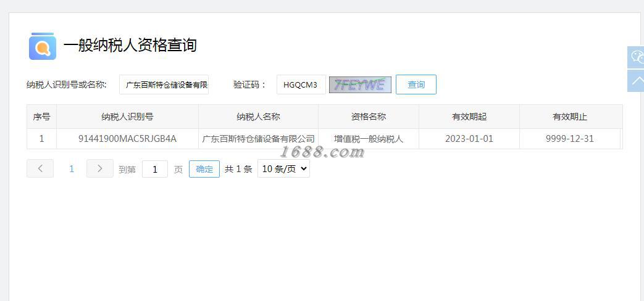Click the 序号 column header
644x301 pixels.
(x=41, y=117)
